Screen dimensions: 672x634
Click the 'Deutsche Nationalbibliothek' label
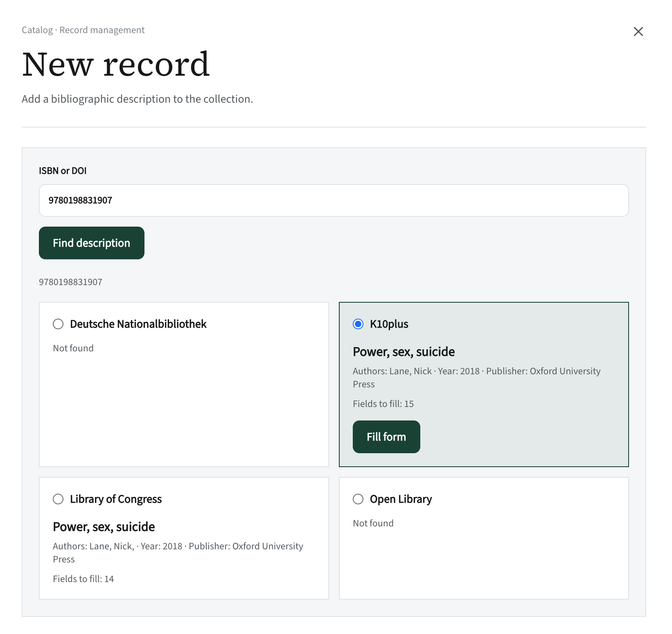point(138,324)
